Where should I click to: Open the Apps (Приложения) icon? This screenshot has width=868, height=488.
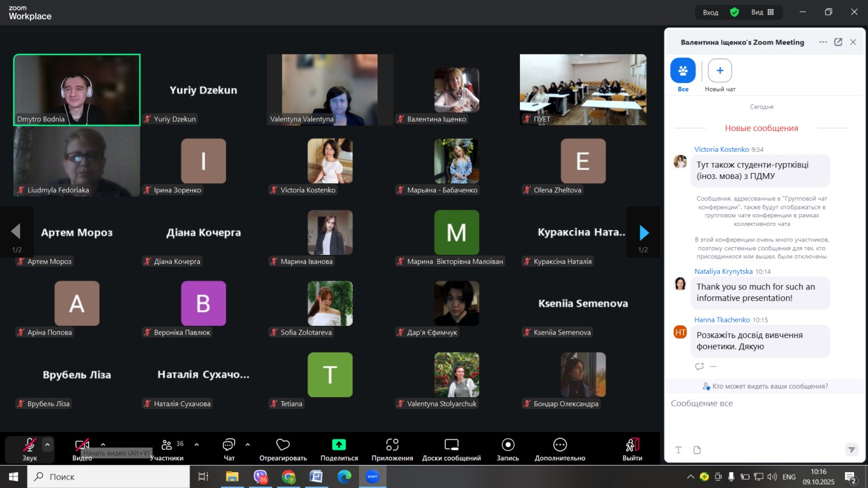(x=392, y=445)
